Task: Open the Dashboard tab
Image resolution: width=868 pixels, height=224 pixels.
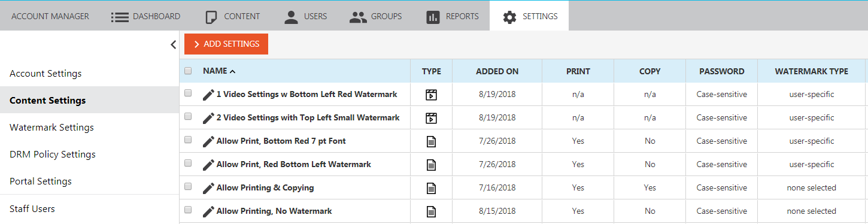Action: pos(145,16)
